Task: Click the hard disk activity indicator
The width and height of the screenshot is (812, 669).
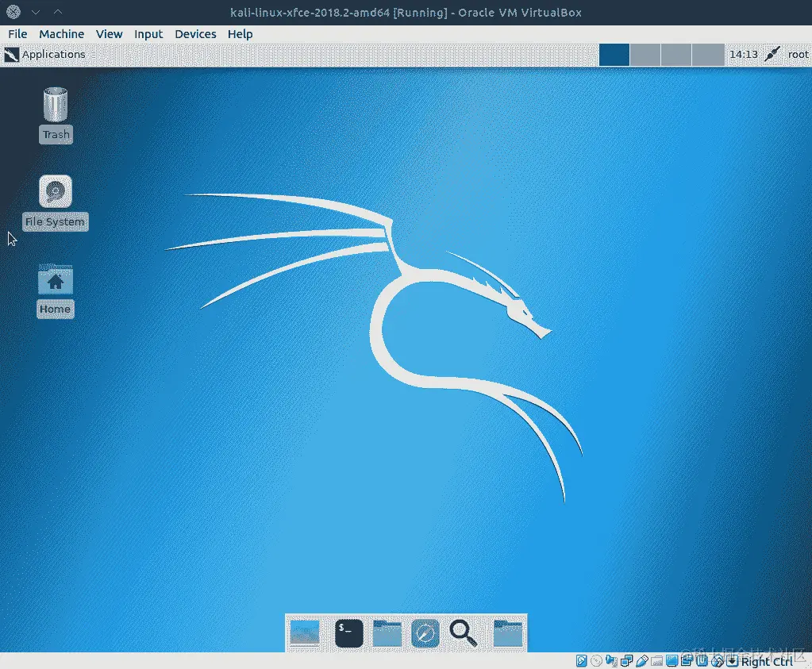Action: coord(582,661)
